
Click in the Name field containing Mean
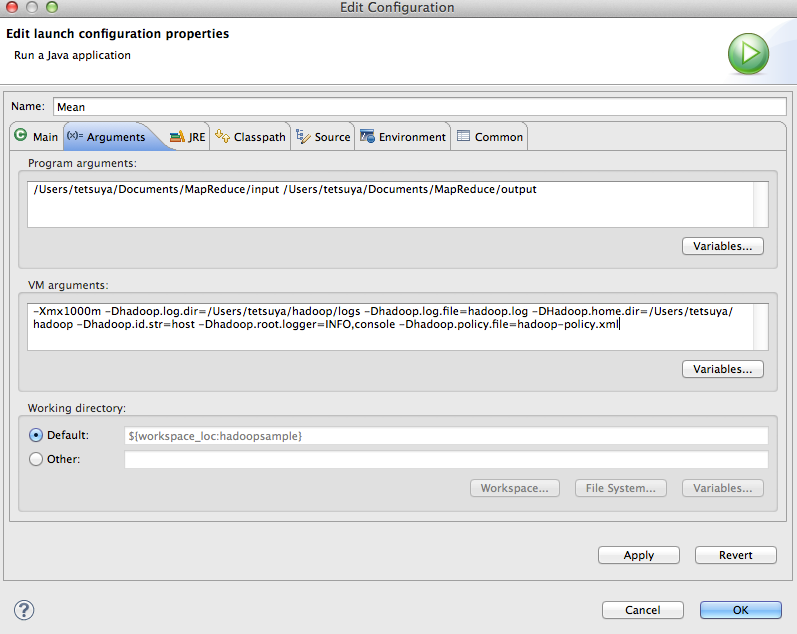[420, 107]
